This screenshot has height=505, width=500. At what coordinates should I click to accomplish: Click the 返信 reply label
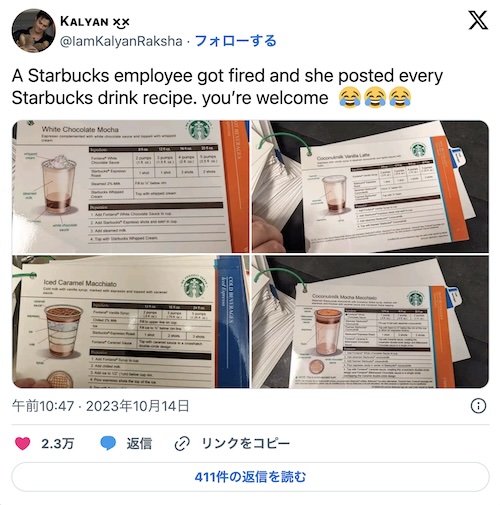[x=139, y=444]
